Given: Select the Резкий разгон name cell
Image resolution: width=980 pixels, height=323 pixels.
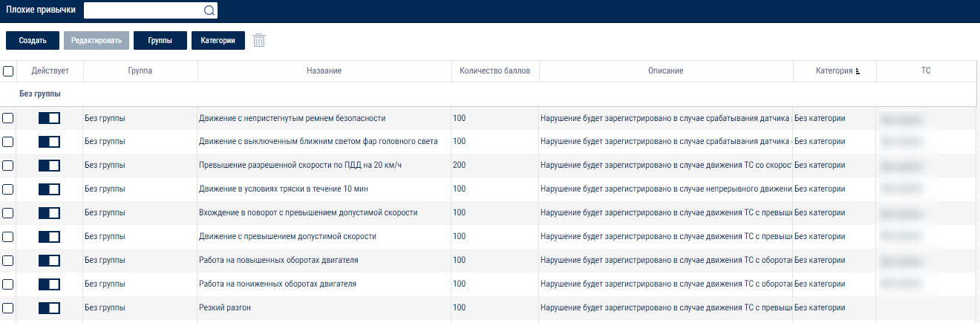Looking at the screenshot, I should pos(324,308).
